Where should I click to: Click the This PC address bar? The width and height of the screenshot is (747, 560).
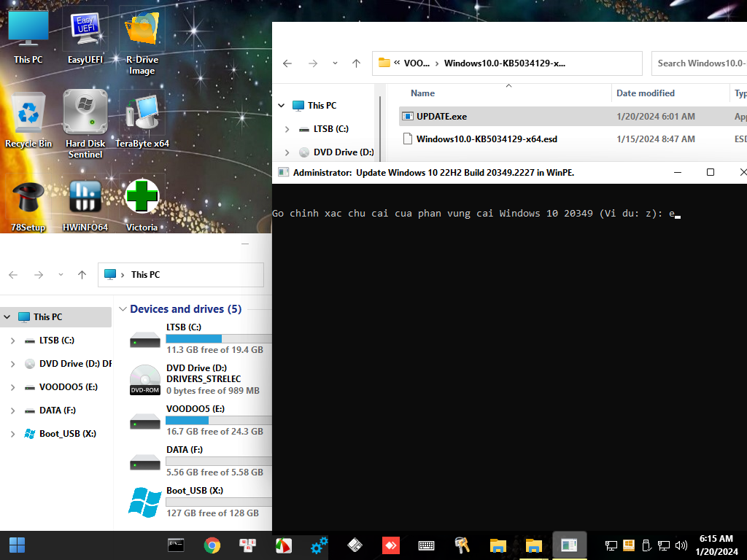[181, 275]
